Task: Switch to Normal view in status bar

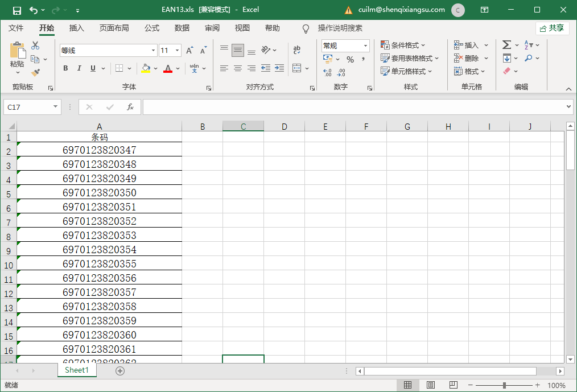Action: tap(408, 385)
